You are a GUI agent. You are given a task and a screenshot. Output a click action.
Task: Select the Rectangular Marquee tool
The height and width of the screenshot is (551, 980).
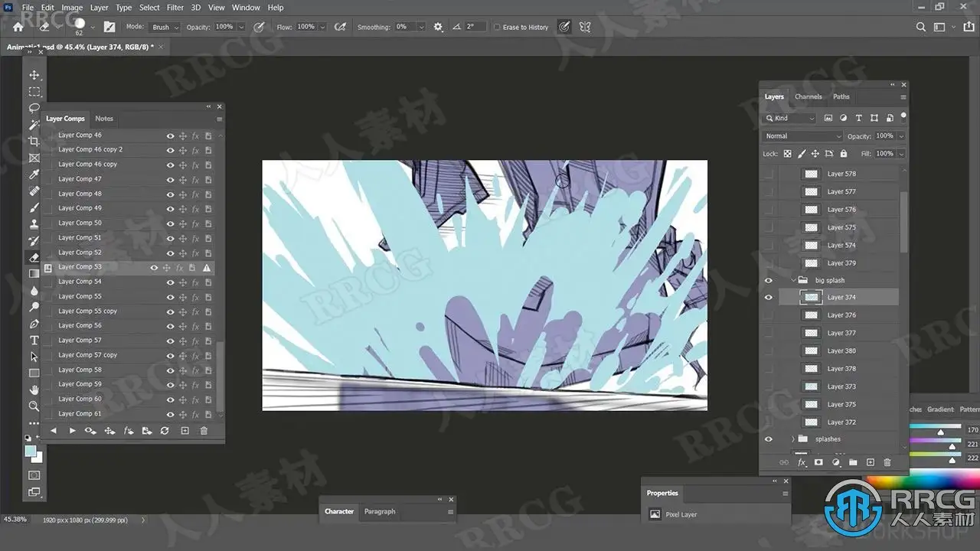pos(34,92)
